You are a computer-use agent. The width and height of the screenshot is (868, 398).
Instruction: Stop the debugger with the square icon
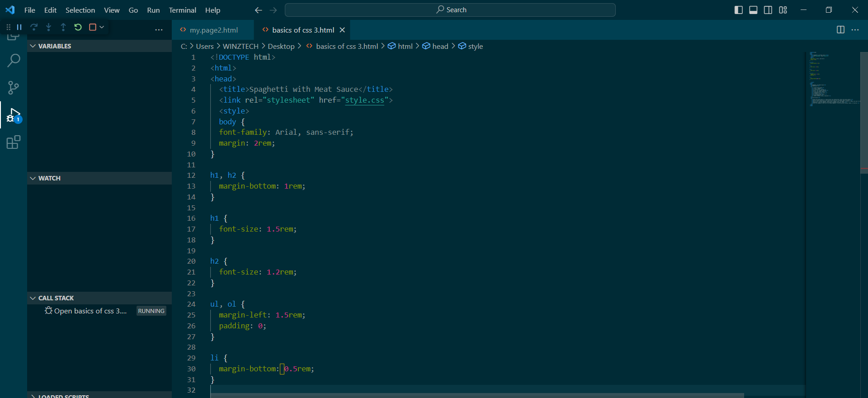pyautogui.click(x=93, y=27)
